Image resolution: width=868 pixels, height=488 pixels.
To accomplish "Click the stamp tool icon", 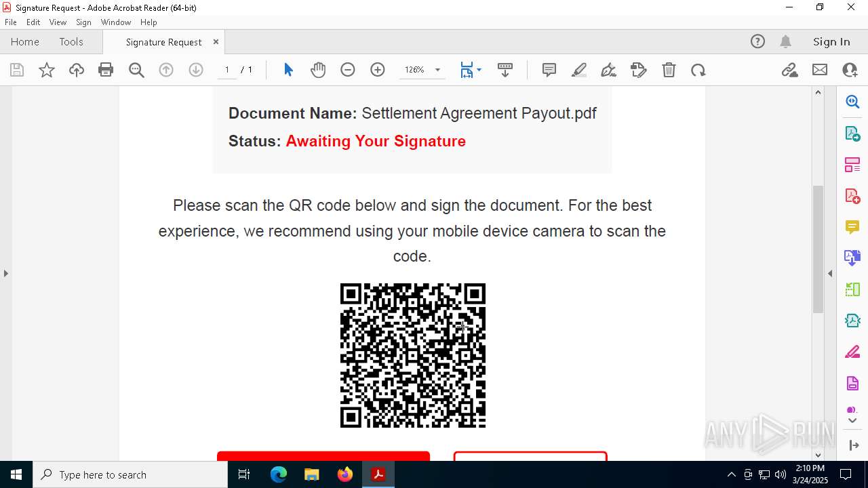I will pyautogui.click(x=639, y=70).
